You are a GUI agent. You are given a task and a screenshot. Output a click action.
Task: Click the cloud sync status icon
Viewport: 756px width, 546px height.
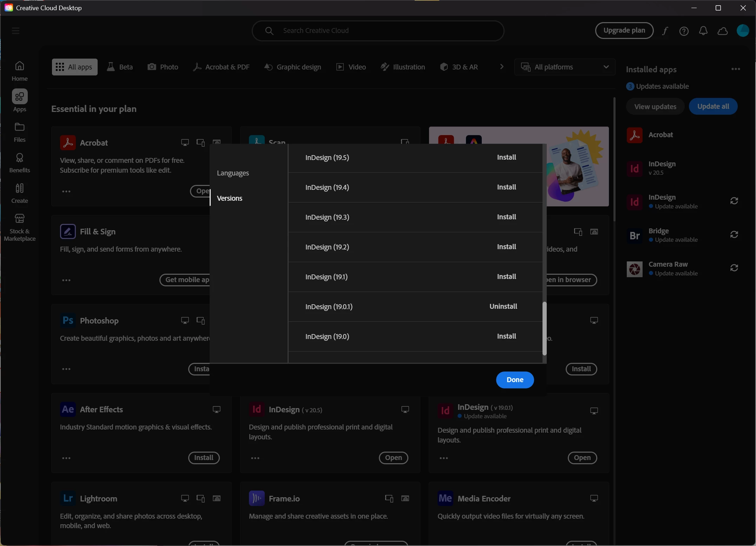click(x=723, y=31)
